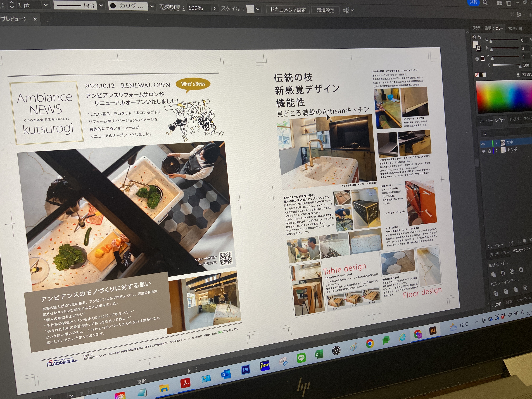Image resolution: width=532 pixels, height=399 pixels.
Task: Click the Divide pathfinder icon
Action: (x=495, y=293)
